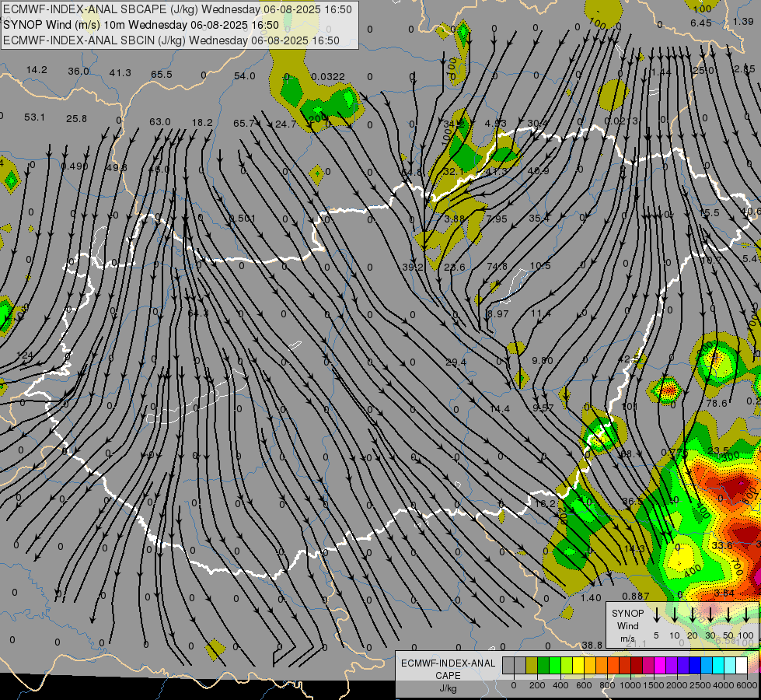Viewport: 761px width, 700px height.
Task: Click the legend tick label 2500
Action: 700,685
